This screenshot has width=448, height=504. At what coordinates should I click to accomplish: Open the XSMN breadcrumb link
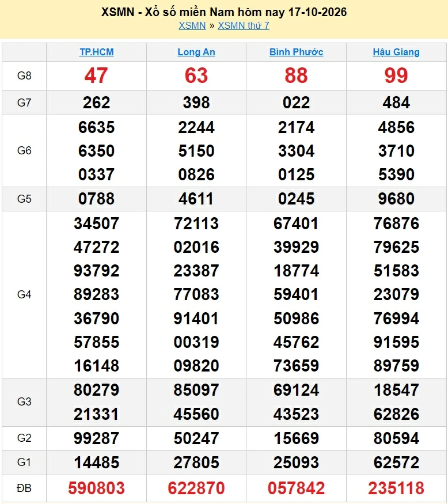tap(192, 25)
